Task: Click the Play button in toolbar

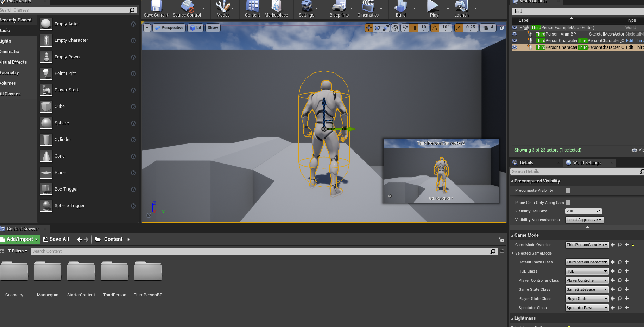Action: coord(433,9)
